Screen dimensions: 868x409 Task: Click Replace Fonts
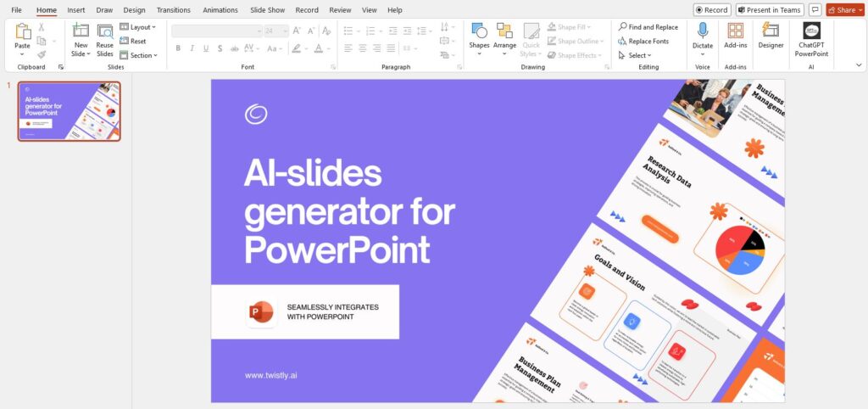(643, 41)
